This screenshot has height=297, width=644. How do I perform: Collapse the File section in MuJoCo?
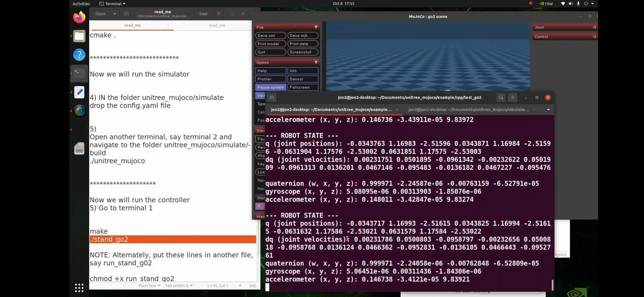coord(287,27)
